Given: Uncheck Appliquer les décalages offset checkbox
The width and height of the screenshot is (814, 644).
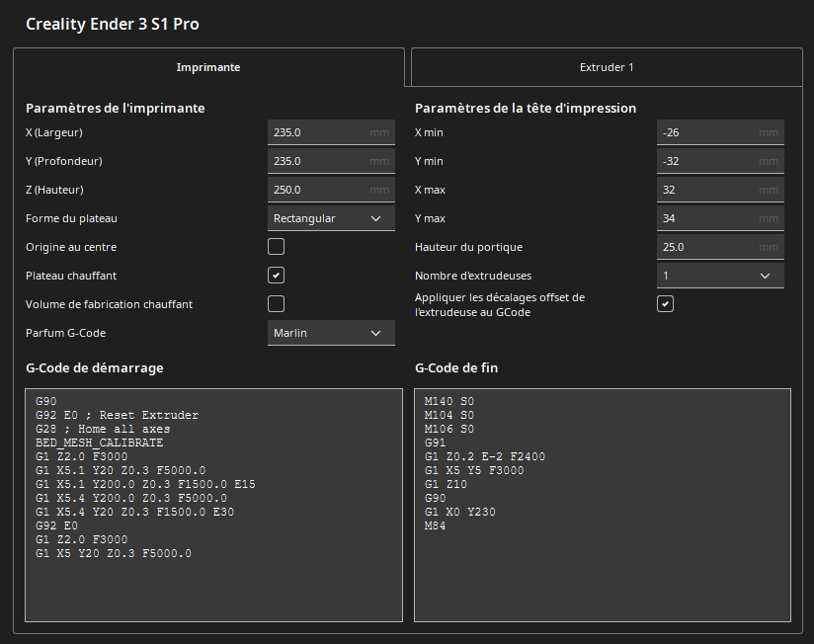Looking at the screenshot, I should [665, 303].
